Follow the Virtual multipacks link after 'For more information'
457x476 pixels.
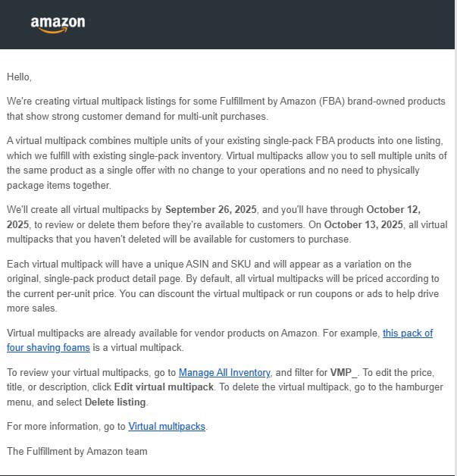pos(167,427)
